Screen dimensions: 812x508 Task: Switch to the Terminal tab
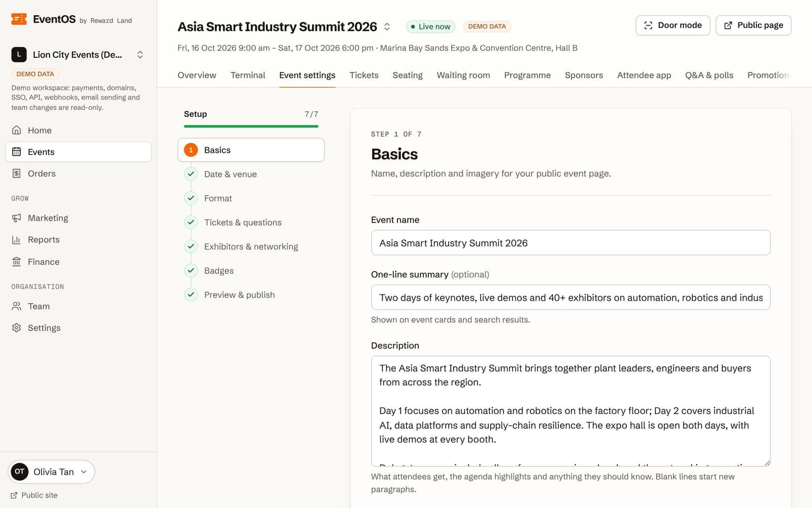248,75
